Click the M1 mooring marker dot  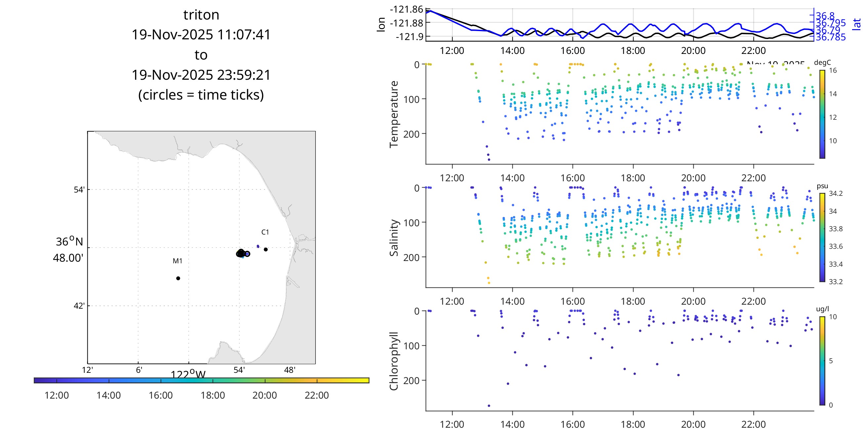pos(178,278)
